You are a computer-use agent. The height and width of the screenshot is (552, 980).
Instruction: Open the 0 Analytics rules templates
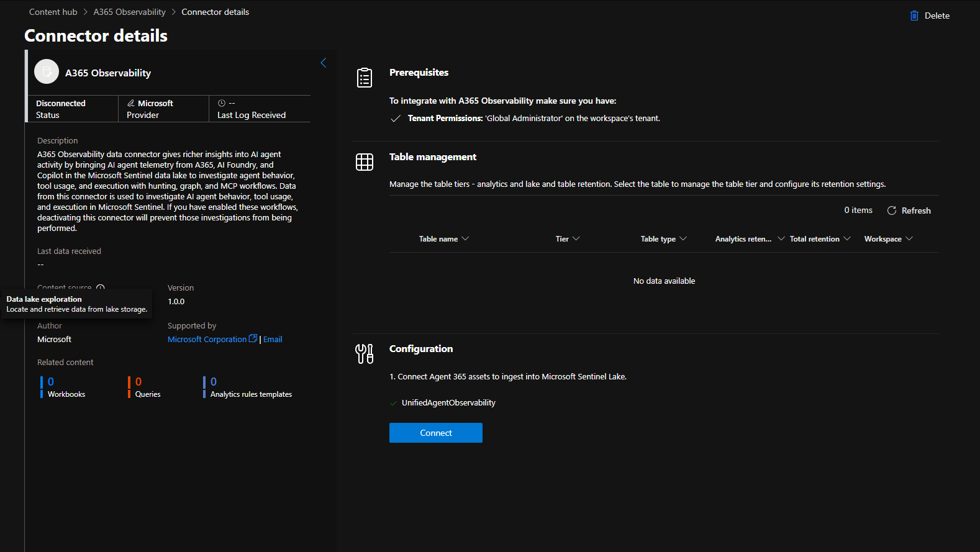click(248, 387)
